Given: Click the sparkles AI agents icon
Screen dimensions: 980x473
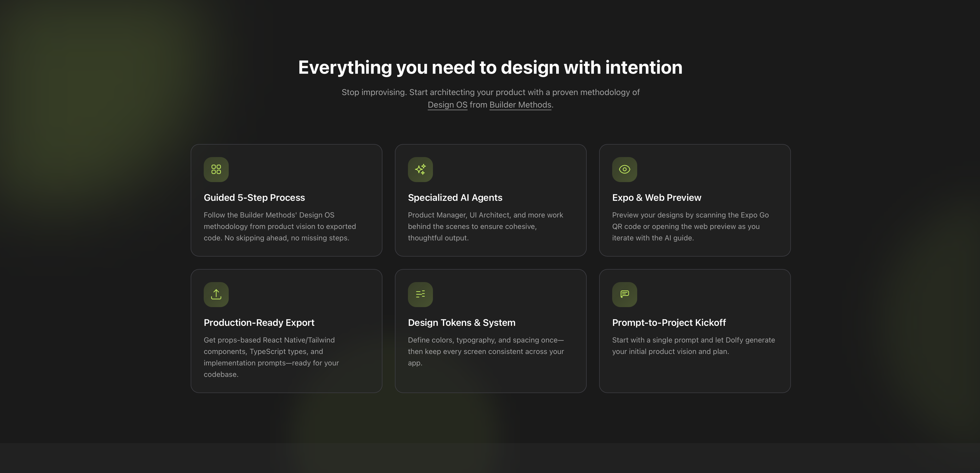Looking at the screenshot, I should click(420, 169).
